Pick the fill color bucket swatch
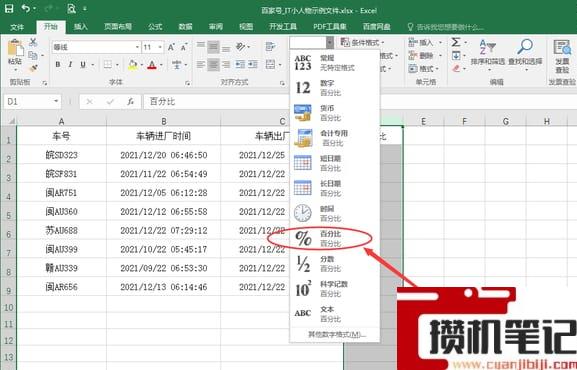The image size is (577, 370). tap(133, 65)
